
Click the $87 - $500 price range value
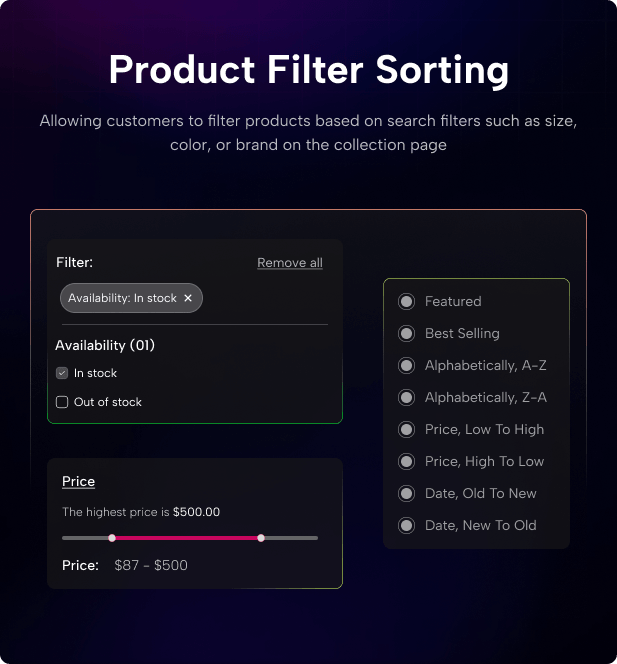pos(151,565)
